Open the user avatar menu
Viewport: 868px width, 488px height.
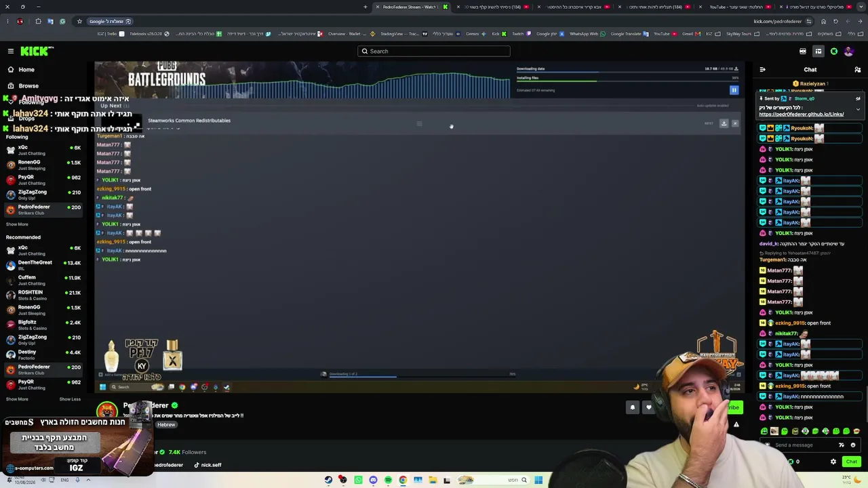[848, 51]
